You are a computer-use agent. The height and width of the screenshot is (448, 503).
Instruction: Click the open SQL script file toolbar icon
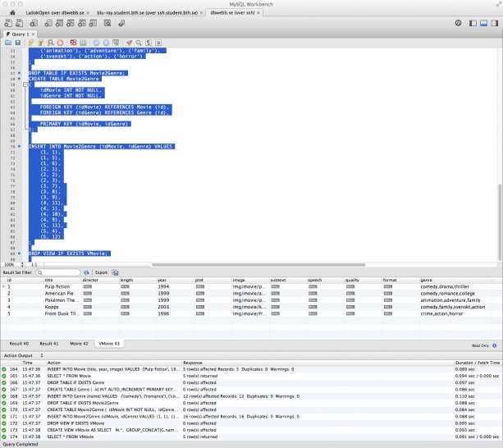20,23
